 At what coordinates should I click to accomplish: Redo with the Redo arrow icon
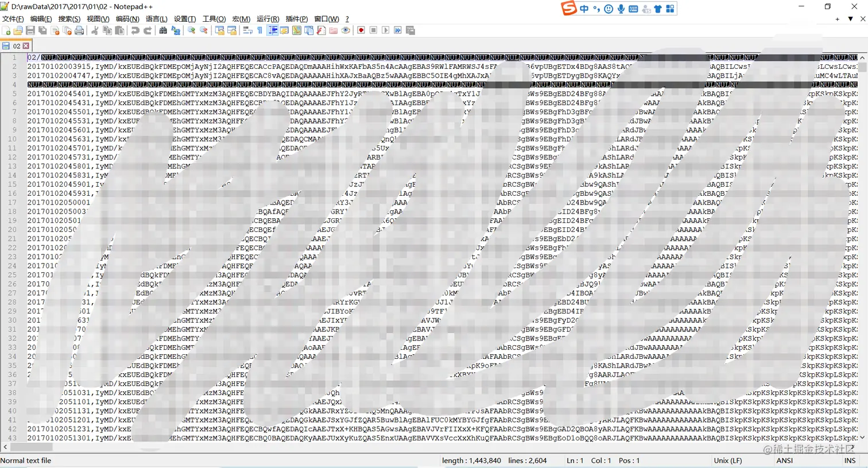click(x=148, y=30)
